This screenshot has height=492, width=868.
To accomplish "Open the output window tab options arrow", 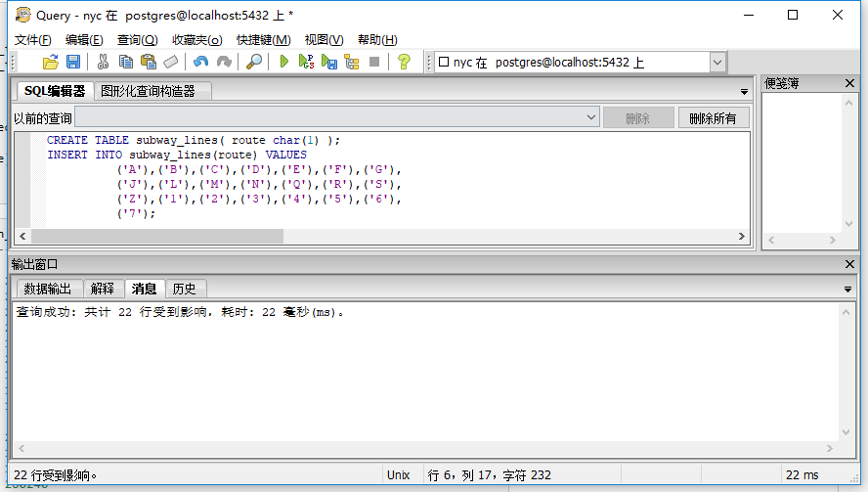I will click(x=847, y=290).
